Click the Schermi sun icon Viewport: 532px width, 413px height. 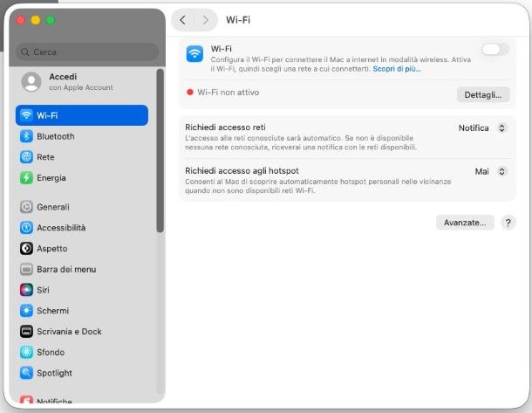pyautogui.click(x=26, y=311)
